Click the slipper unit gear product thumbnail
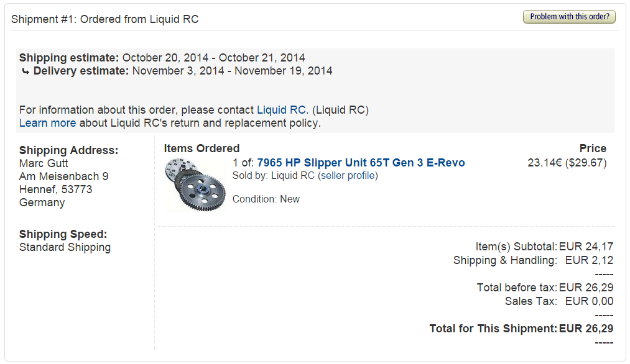Viewport: 630px width, 364px height. point(195,184)
